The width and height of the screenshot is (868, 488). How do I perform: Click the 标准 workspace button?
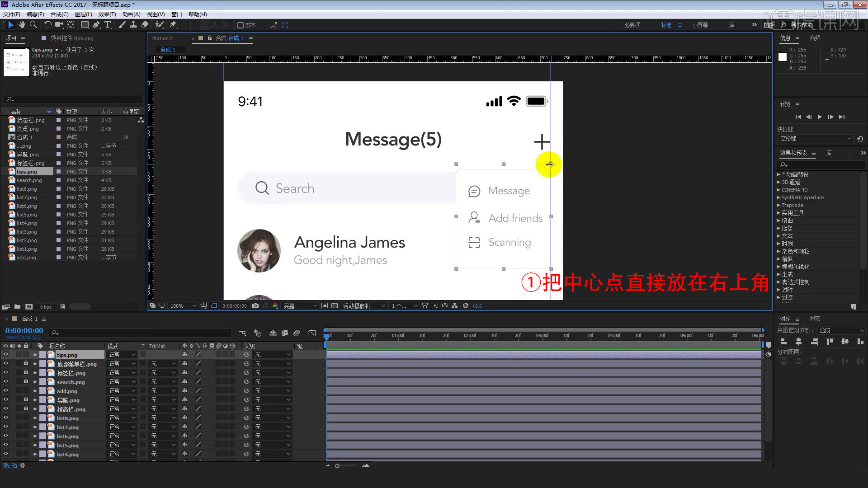click(x=665, y=25)
